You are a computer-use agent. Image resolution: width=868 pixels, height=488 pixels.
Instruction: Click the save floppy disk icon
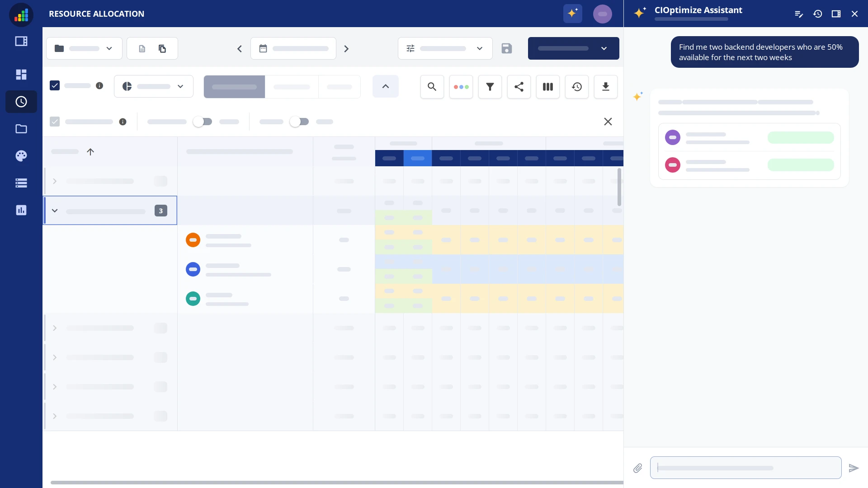tap(507, 48)
